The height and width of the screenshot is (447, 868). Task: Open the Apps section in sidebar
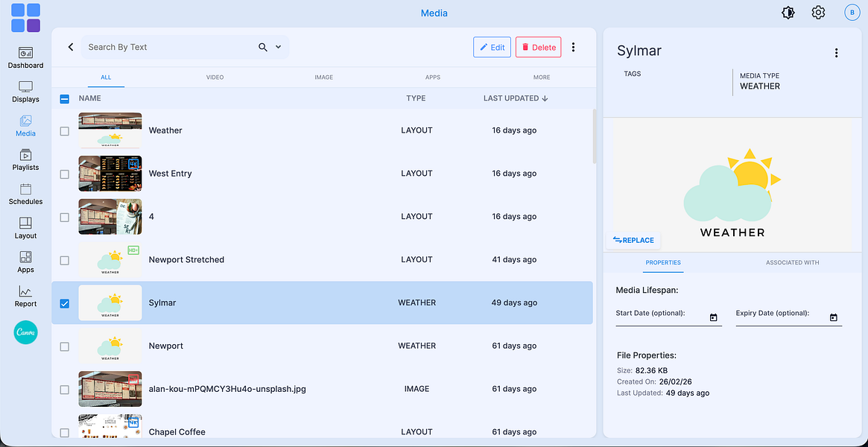25,262
